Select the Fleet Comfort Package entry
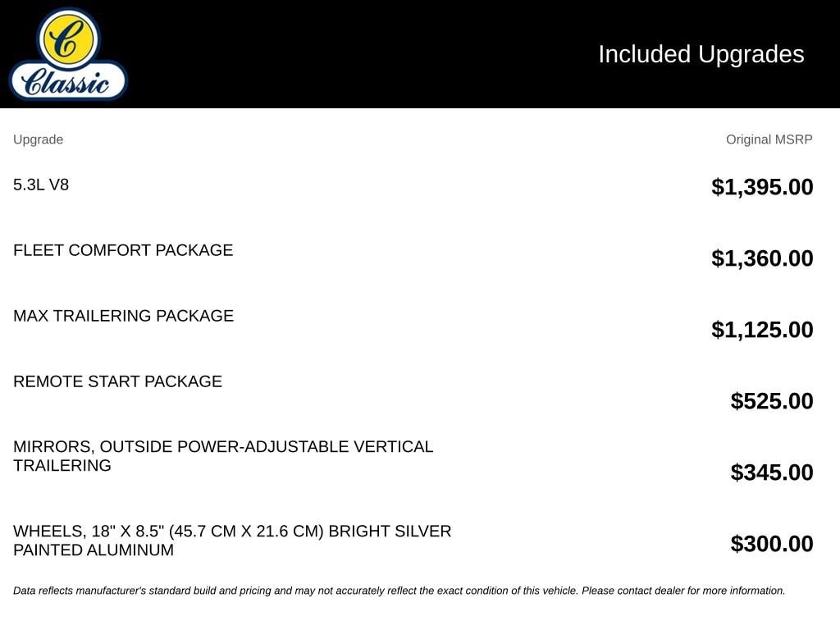840x630 pixels. coord(123,250)
